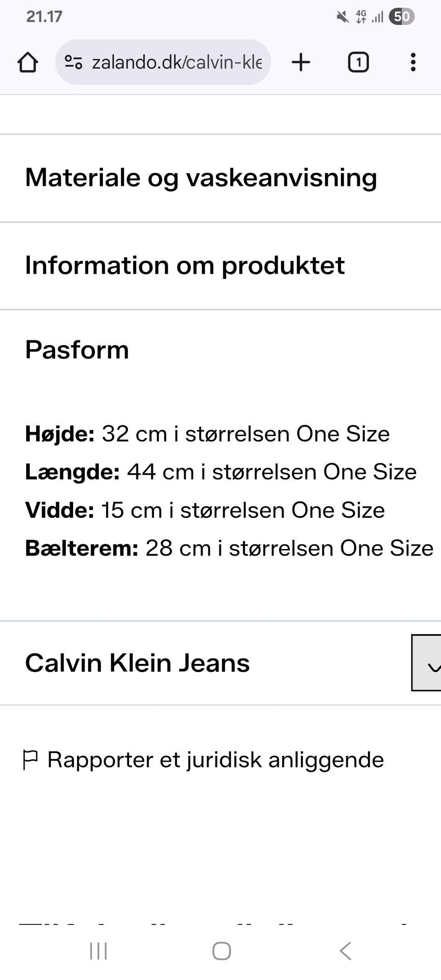
Task: Tap the 4G signal indicator
Action: coord(362,17)
